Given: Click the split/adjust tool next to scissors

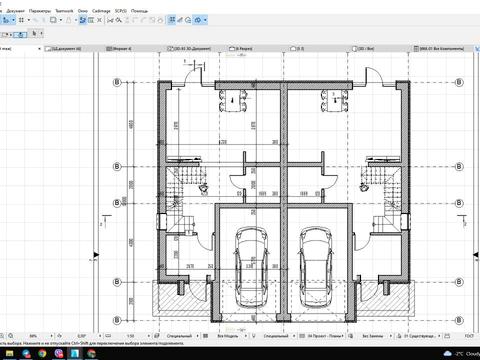Looking at the screenshot, I should click(x=118, y=20).
